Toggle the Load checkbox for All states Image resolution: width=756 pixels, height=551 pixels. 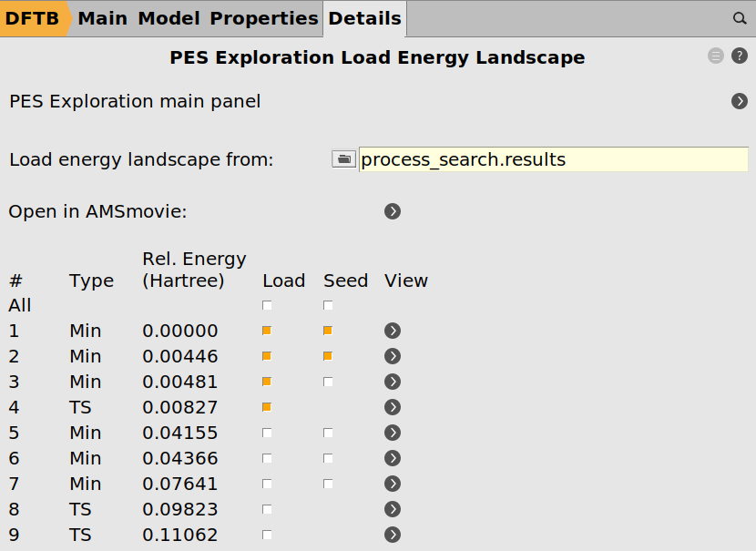(267, 305)
